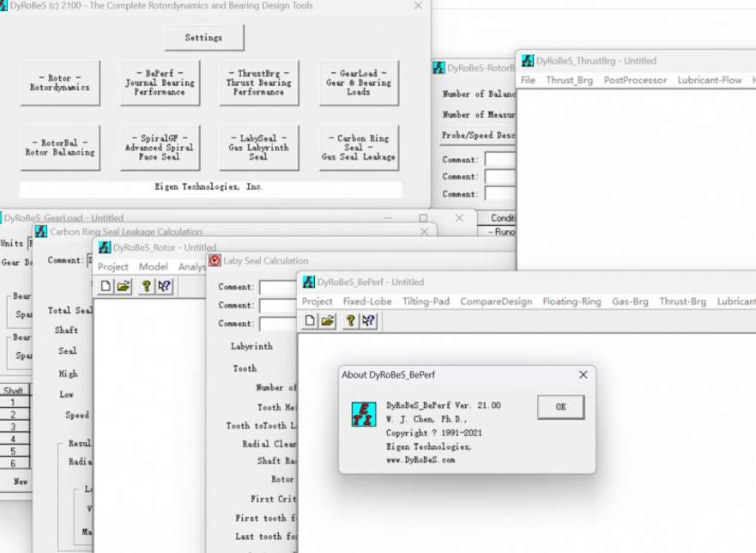Open PostProcessor menu in ThrustBrg window
Viewport: 756px width, 553px height.
(x=635, y=80)
